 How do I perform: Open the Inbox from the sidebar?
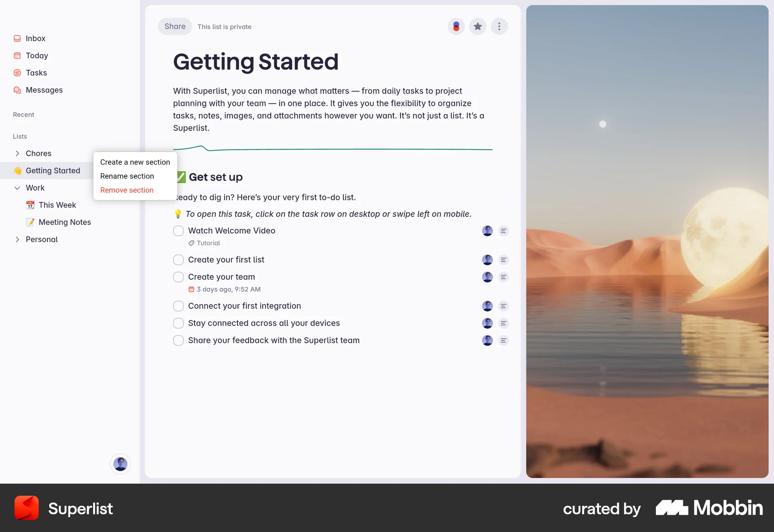point(35,38)
